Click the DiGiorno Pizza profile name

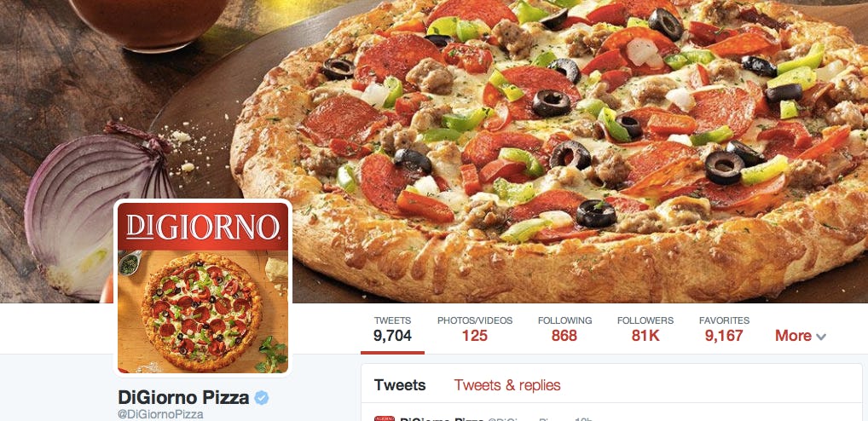pos(183,397)
